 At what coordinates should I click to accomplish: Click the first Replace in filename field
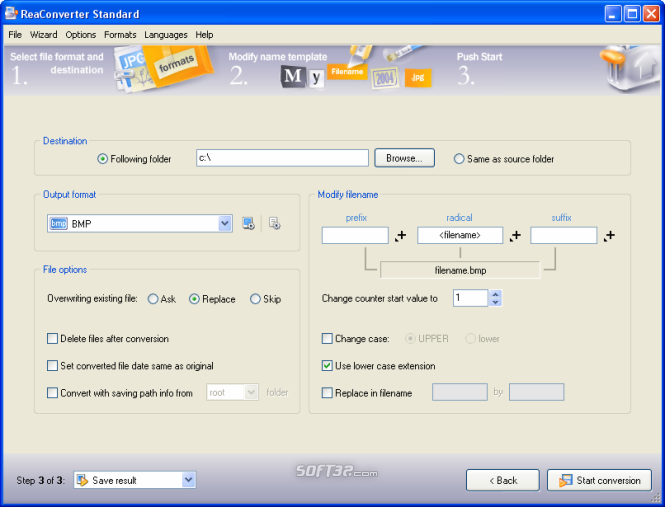pyautogui.click(x=460, y=392)
